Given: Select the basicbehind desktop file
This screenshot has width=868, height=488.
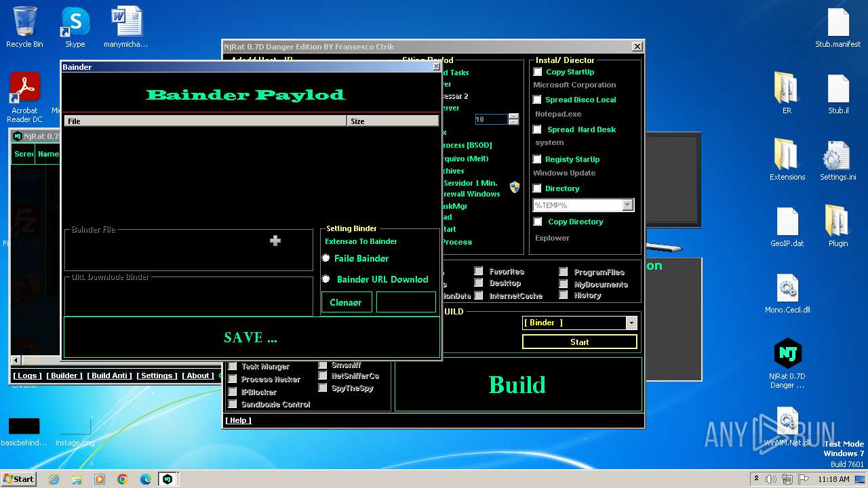Looking at the screenshot, I should (x=24, y=431).
